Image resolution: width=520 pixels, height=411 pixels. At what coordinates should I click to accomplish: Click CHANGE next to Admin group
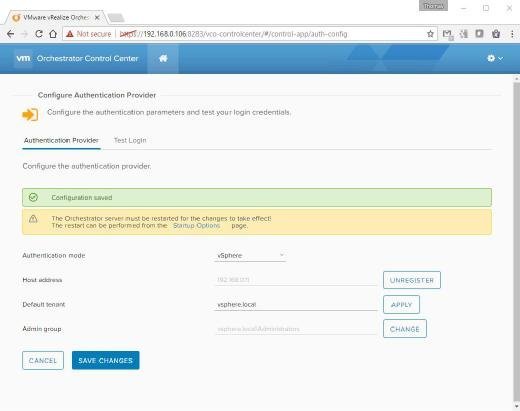[405, 329]
